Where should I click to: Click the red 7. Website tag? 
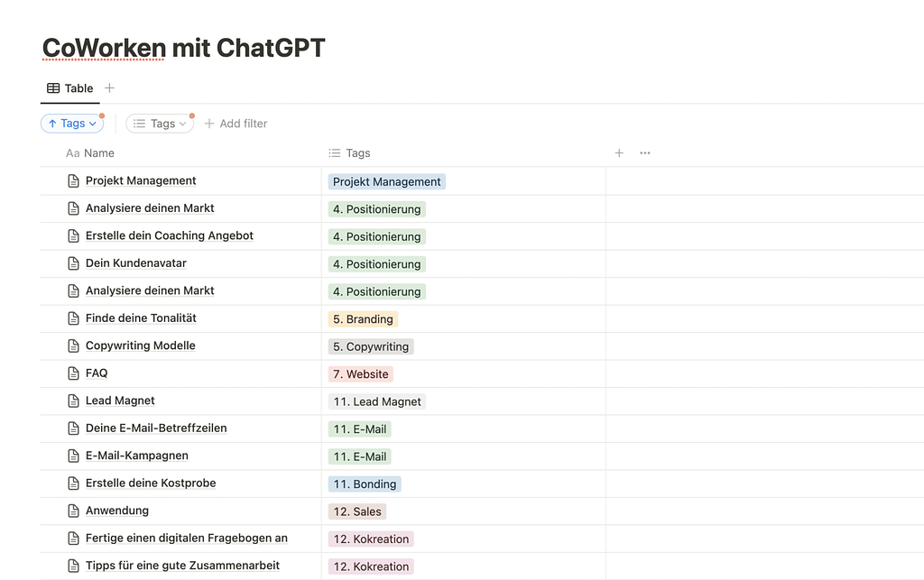click(x=360, y=374)
